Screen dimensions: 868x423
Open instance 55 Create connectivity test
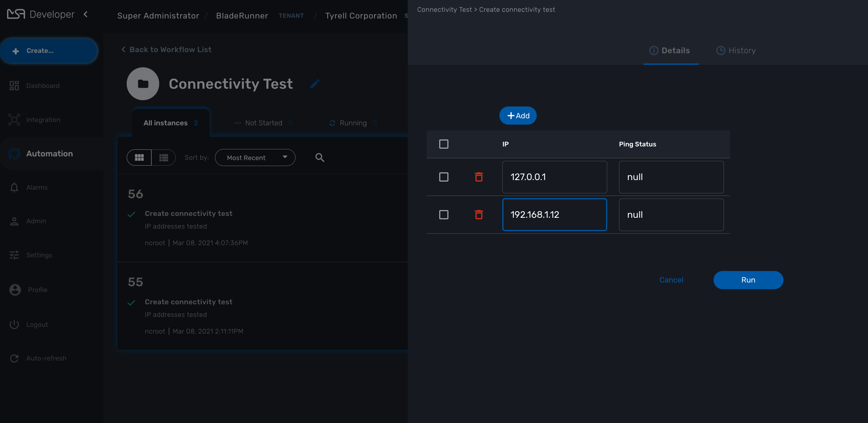coord(188,302)
